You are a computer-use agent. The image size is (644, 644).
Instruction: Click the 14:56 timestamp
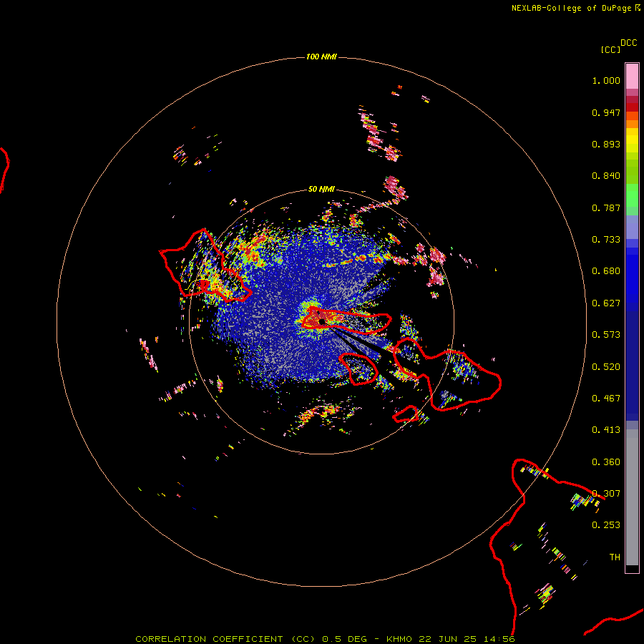[499, 639]
